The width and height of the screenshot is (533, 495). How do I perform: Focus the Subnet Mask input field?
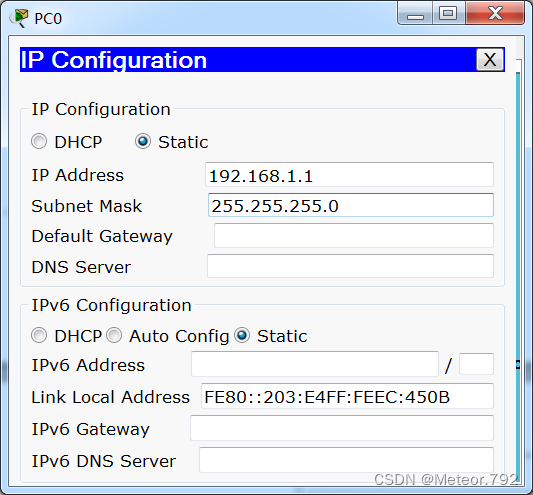click(350, 205)
